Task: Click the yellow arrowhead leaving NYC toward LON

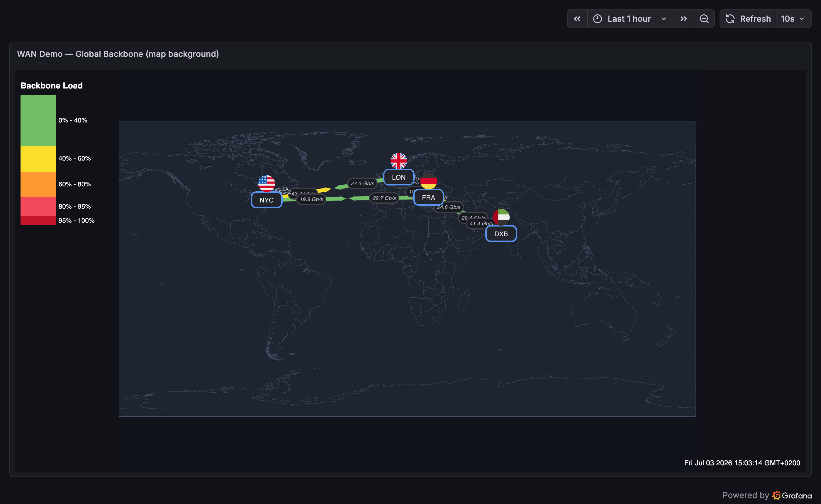Action: coord(328,189)
